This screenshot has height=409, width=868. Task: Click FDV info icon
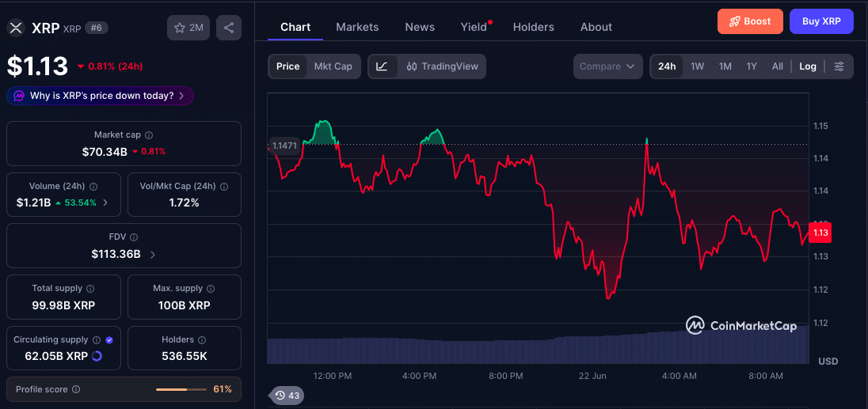point(134,237)
